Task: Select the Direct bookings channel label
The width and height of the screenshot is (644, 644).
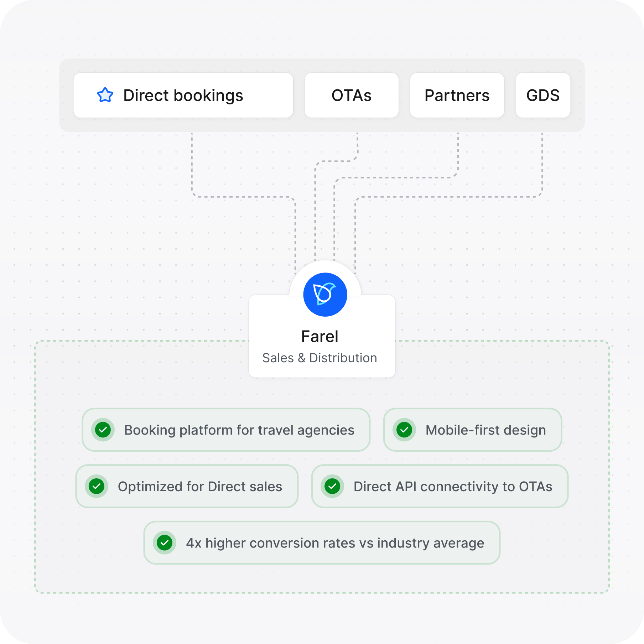Action: click(183, 95)
